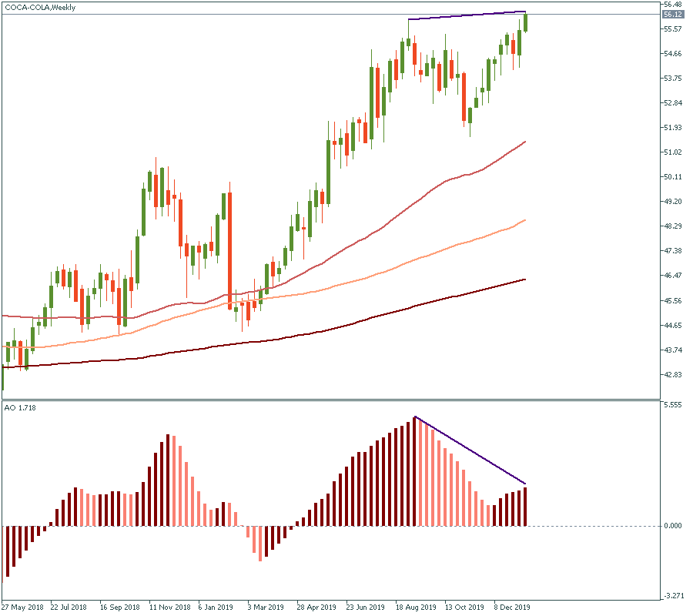Click the 51.02 price axis label
The image size is (693, 616).
click(672, 152)
